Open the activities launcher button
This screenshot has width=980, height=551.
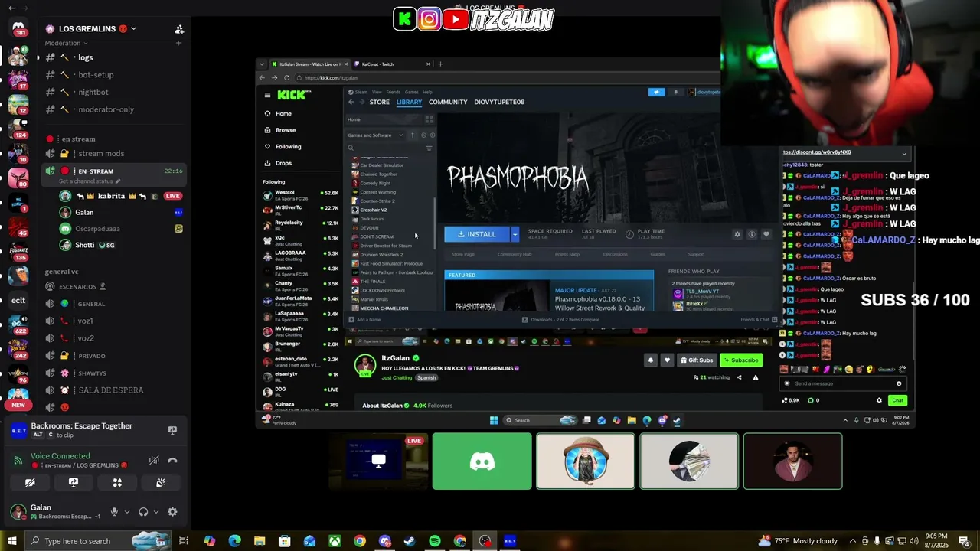117,483
